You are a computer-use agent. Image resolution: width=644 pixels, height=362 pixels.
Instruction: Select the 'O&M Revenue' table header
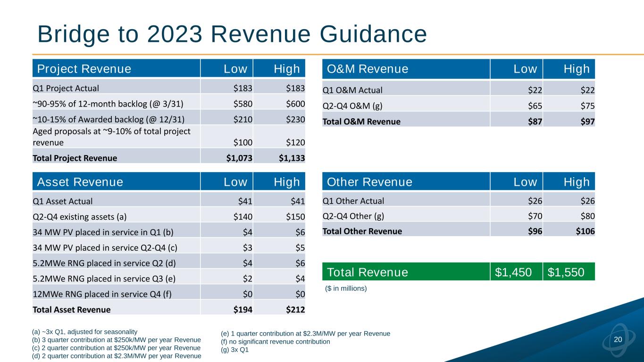[368, 69]
